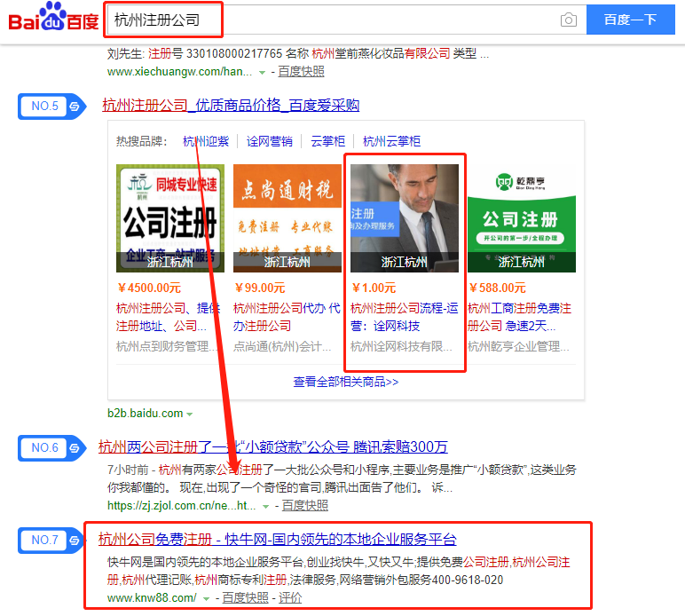
Task: Open 百度快照 link next to xiechuangw URL
Action: (301, 72)
